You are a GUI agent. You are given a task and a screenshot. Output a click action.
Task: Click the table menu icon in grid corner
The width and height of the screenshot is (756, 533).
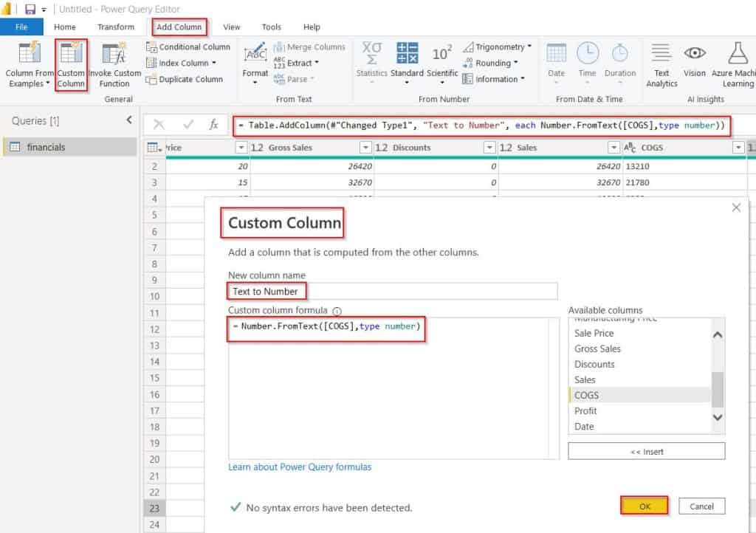(154, 148)
